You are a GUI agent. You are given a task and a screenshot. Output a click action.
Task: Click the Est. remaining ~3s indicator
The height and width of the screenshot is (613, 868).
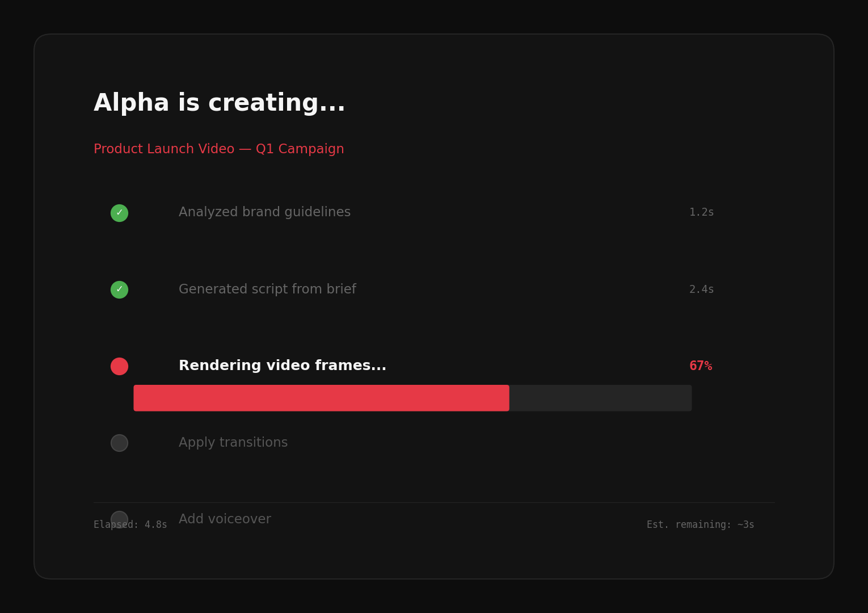pos(700,524)
